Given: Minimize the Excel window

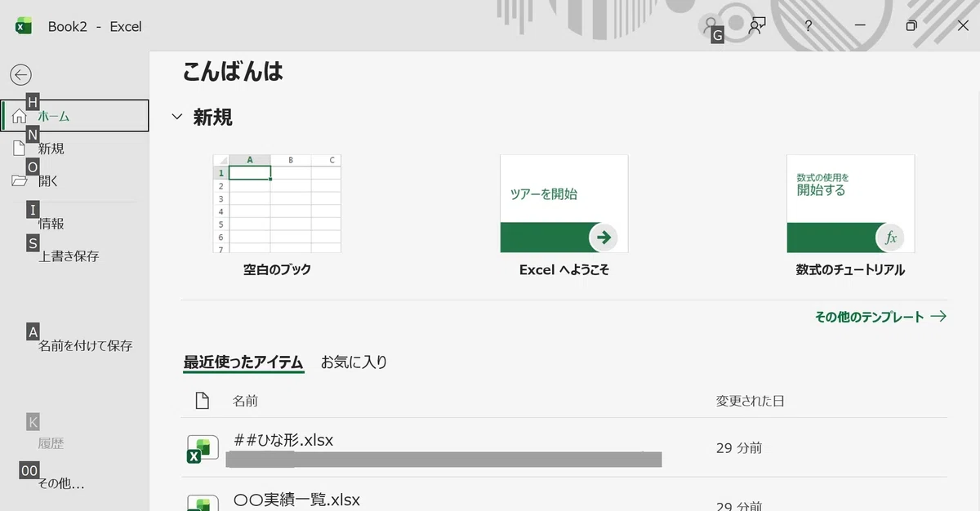Looking at the screenshot, I should (860, 25).
